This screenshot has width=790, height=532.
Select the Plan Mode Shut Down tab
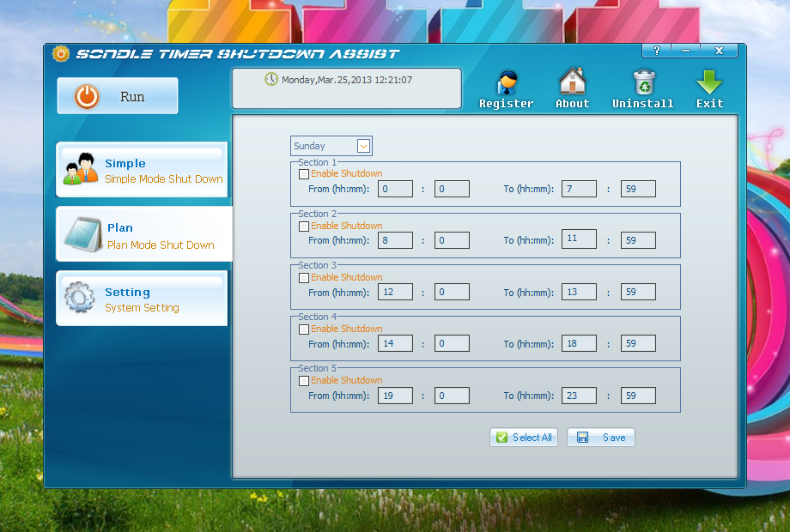(143, 235)
